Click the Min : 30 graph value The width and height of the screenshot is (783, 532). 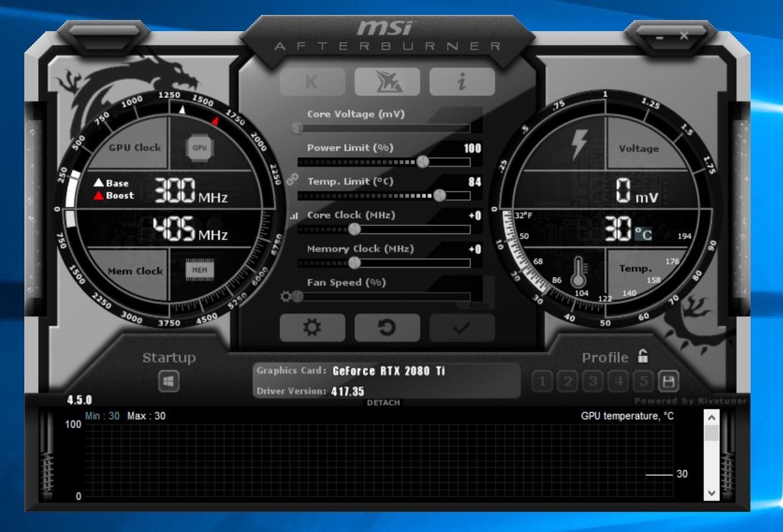pyautogui.click(x=102, y=416)
